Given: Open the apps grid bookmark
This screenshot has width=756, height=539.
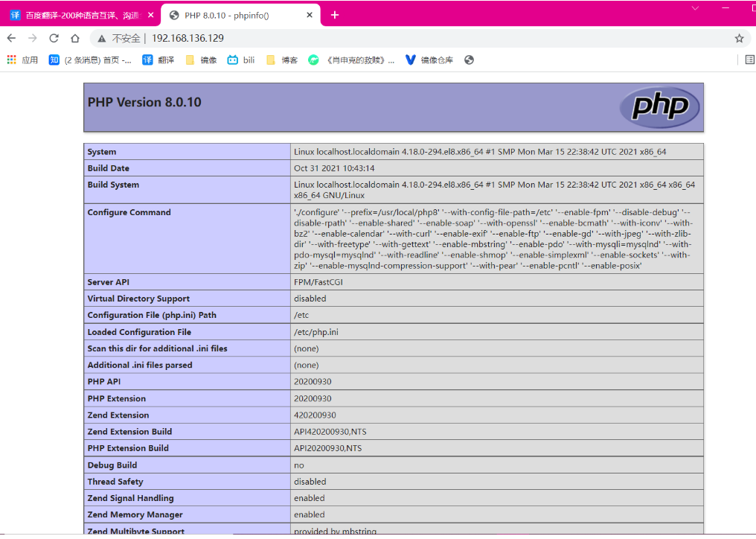Looking at the screenshot, I should [x=22, y=60].
